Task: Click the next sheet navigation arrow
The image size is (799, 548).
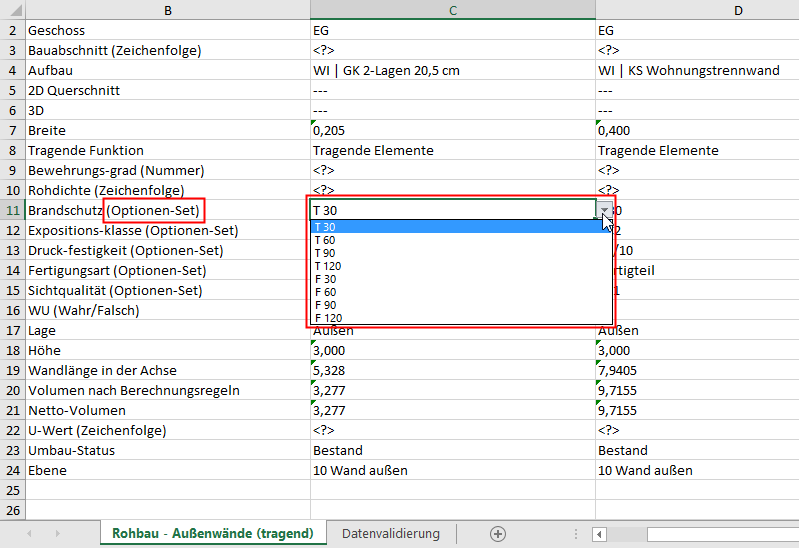Action: (x=58, y=534)
